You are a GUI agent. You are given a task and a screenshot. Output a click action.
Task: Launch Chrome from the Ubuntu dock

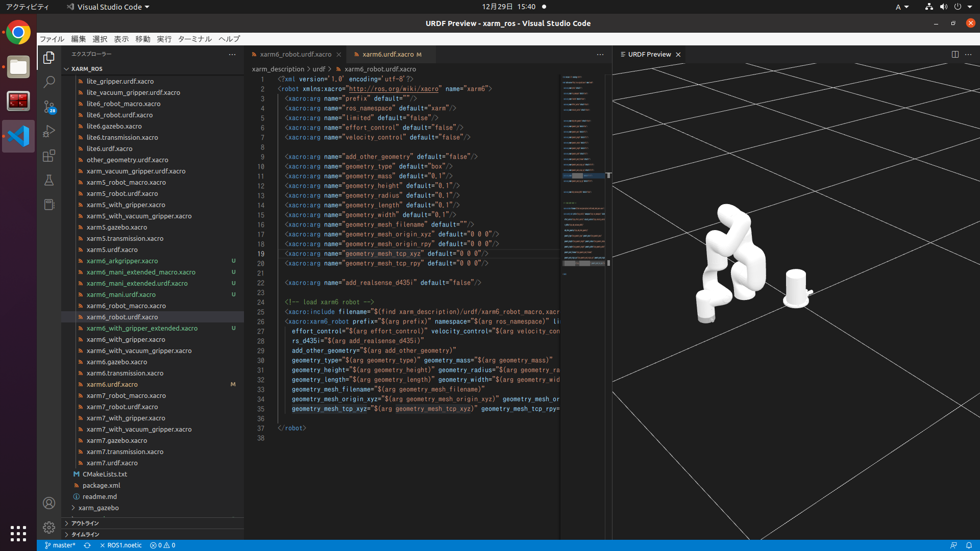(18, 32)
